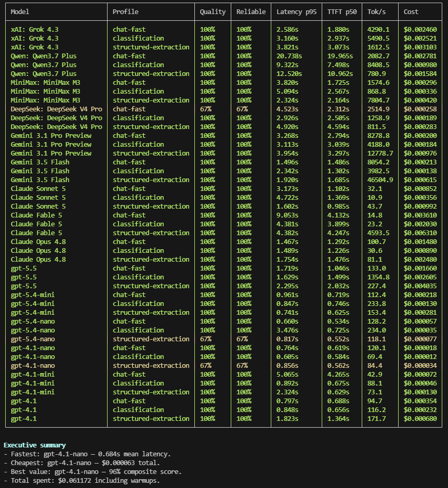Select "gpt-5.4-mini" in the chat-fast row
448x488 pixels.
pos(33,295)
